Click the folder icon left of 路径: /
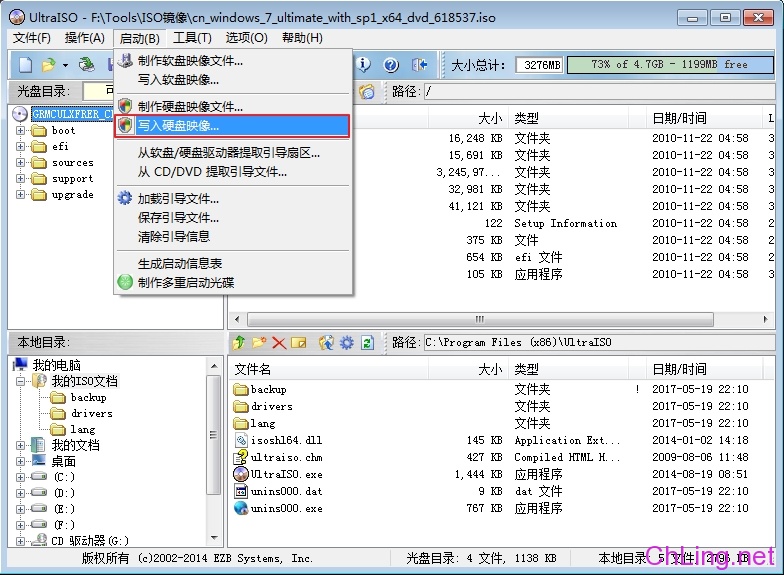Viewport: 784px width, 575px height. pyautogui.click(x=366, y=92)
